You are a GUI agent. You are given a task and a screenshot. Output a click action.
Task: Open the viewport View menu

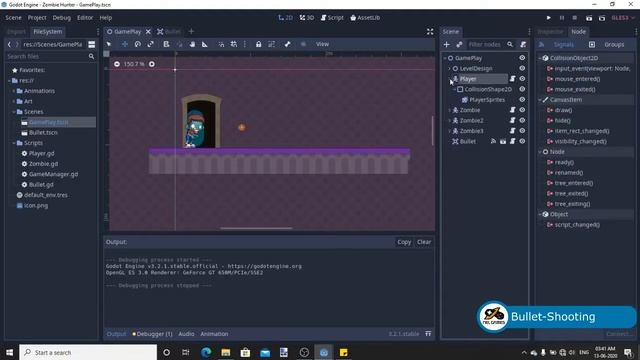(322, 44)
